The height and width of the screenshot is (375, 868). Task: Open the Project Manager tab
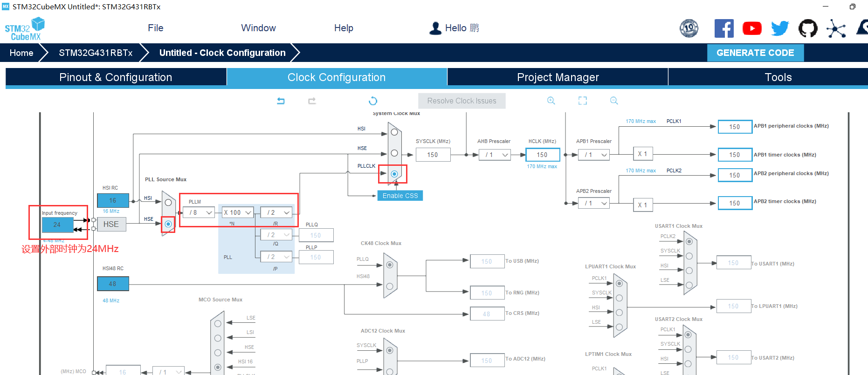pos(558,77)
